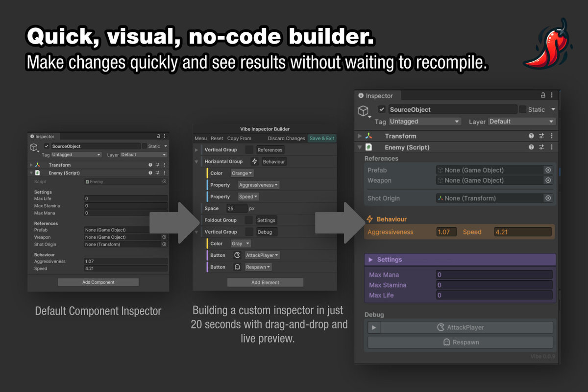Open the Speed property dropdown in builder
588x392 pixels.
click(248, 197)
